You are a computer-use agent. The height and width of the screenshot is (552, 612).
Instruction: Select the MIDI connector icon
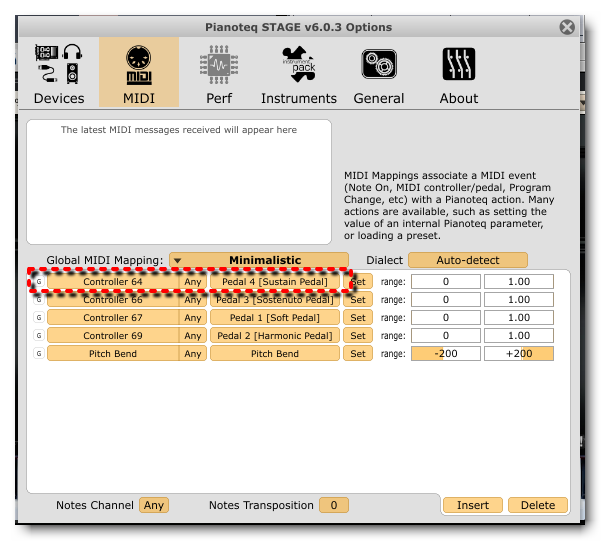(x=139, y=65)
